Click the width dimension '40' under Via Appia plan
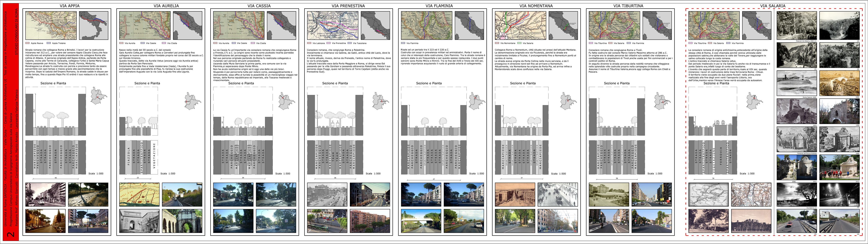Screen dimensions: 868x244 click(x=56, y=178)
